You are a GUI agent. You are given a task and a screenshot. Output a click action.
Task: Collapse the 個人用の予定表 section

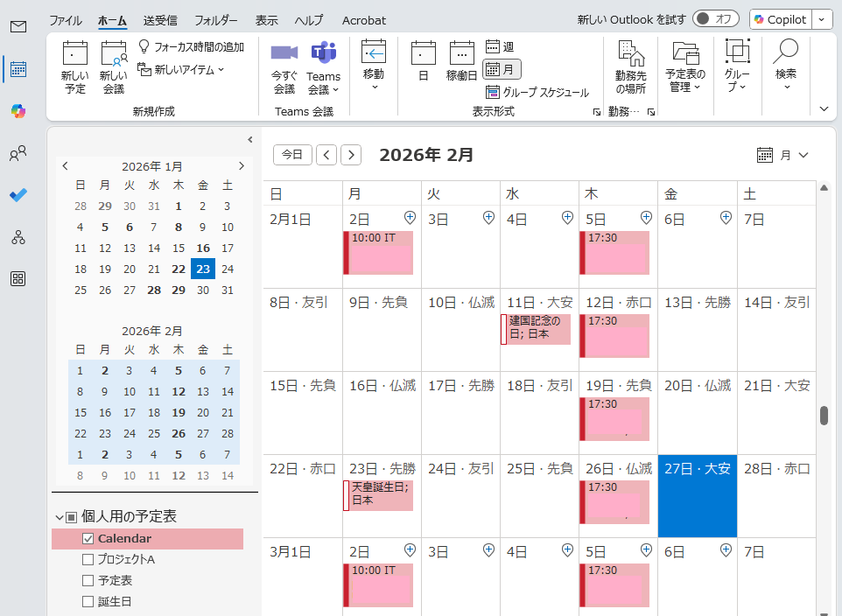pyautogui.click(x=58, y=516)
